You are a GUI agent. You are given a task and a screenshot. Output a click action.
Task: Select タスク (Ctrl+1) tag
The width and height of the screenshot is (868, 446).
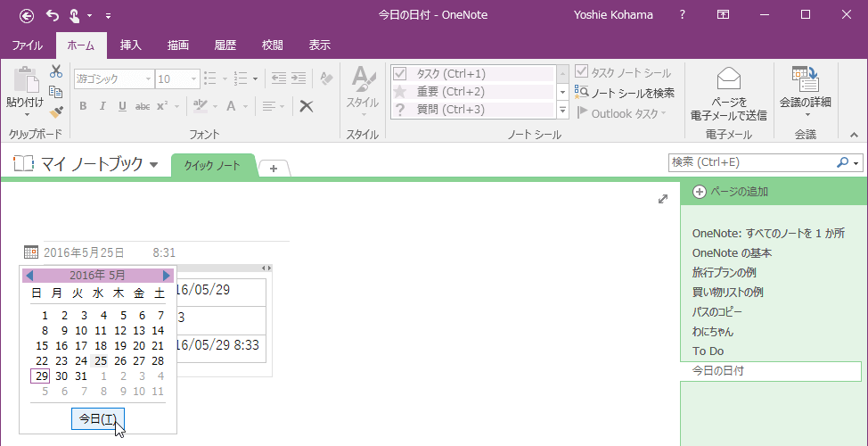(472, 74)
